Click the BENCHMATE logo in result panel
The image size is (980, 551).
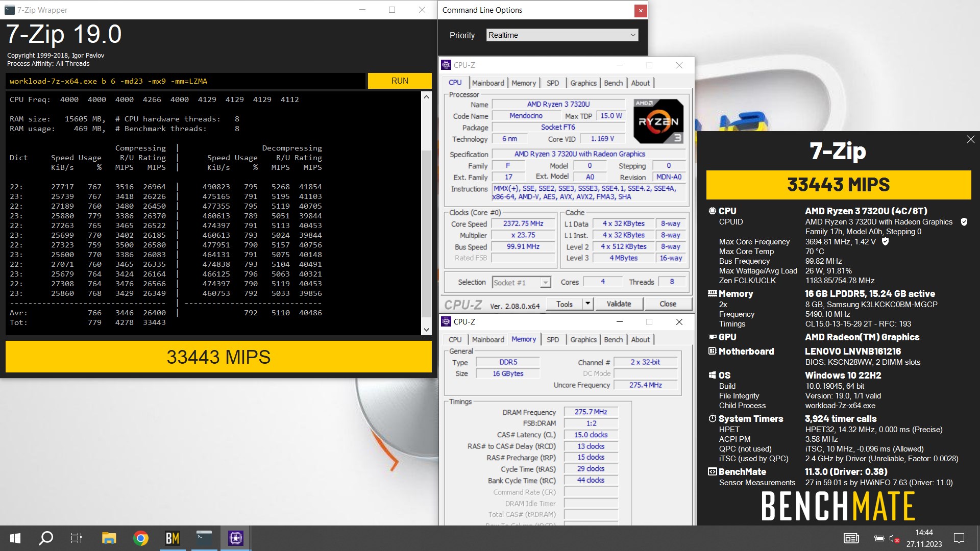[838, 506]
